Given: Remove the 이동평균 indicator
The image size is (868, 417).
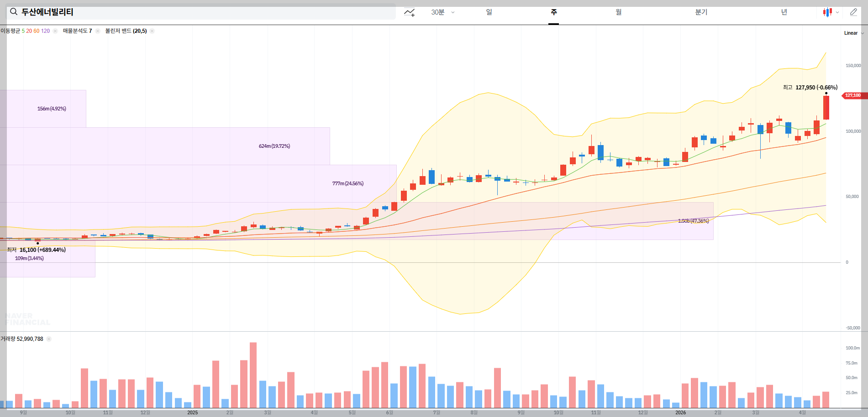Looking at the screenshot, I should click(x=55, y=31).
